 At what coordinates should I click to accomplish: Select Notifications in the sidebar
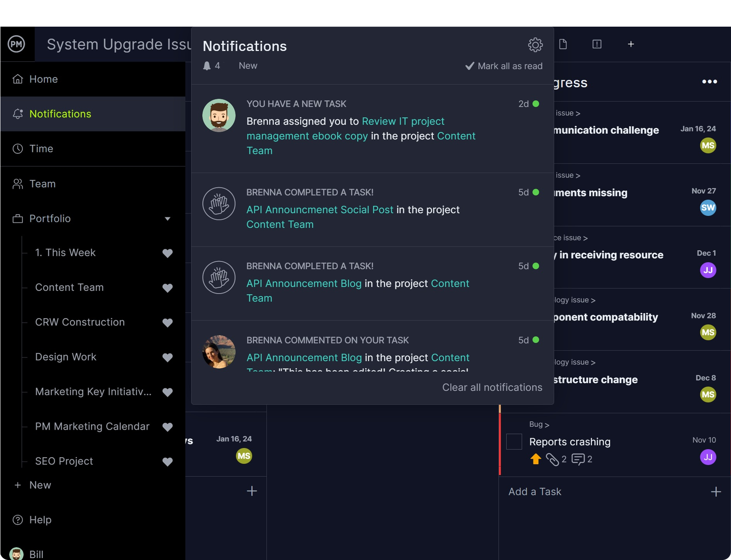(93, 114)
